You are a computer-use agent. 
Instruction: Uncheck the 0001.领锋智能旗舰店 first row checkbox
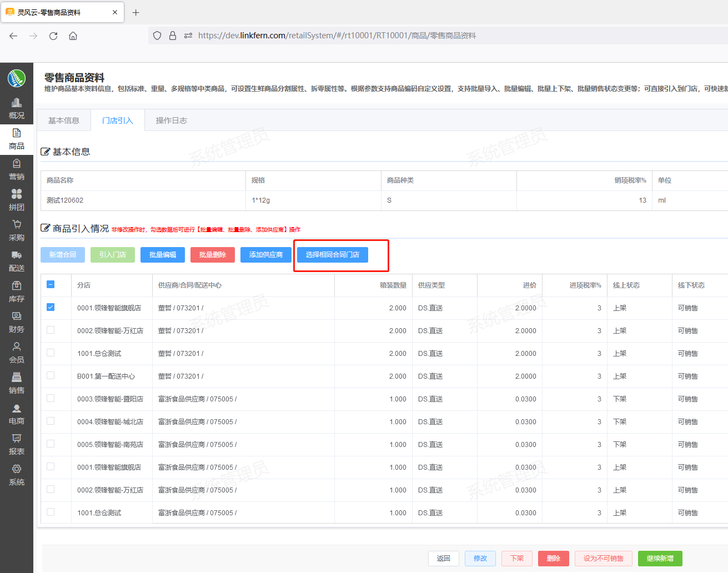point(51,307)
